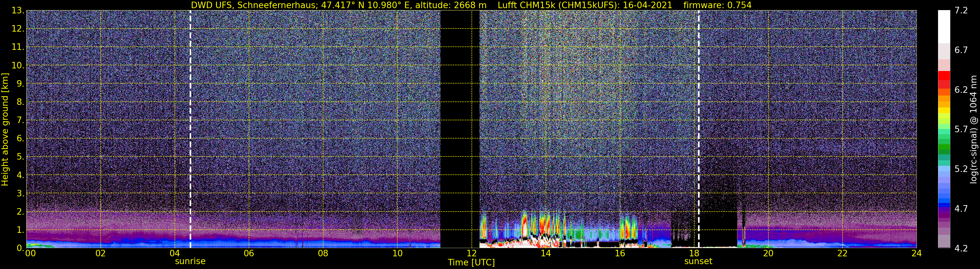Click height axis tick label 5
This screenshot has height=269, width=980.
point(20,157)
